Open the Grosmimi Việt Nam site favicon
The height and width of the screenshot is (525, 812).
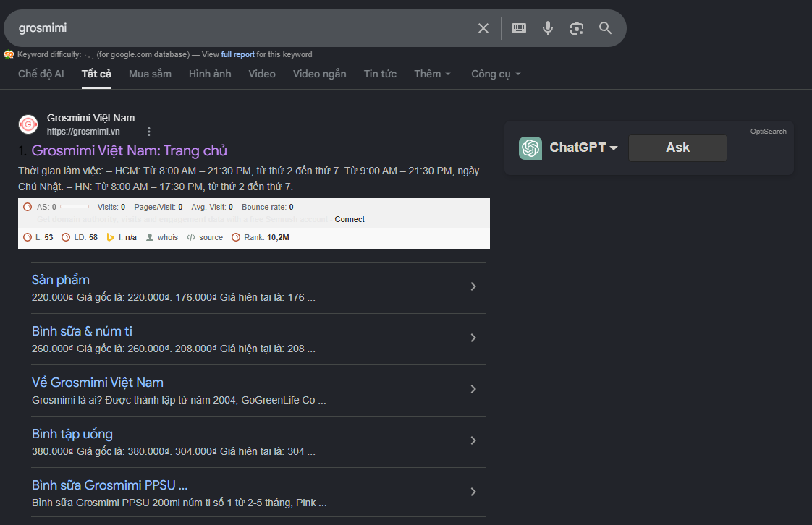click(x=28, y=124)
